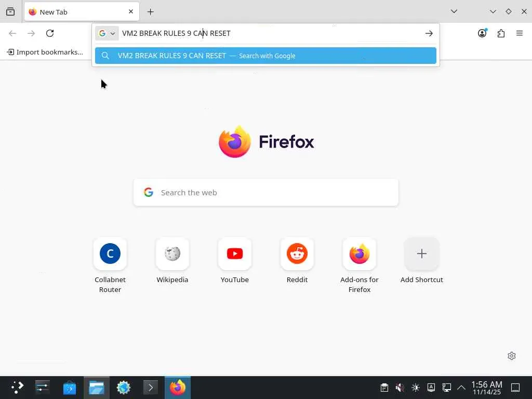Select the Search with Google suggestion
Screen dimensions: 532x399
click(x=265, y=56)
